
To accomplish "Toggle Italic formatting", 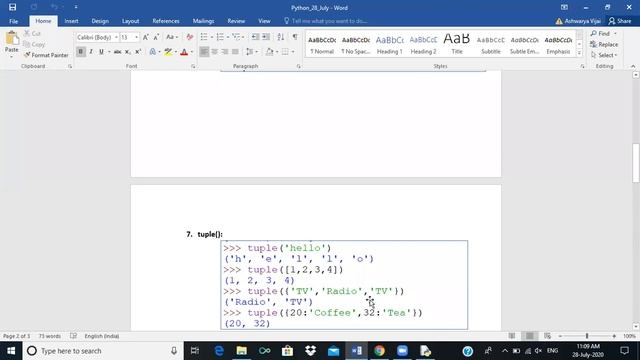I will click(x=91, y=52).
